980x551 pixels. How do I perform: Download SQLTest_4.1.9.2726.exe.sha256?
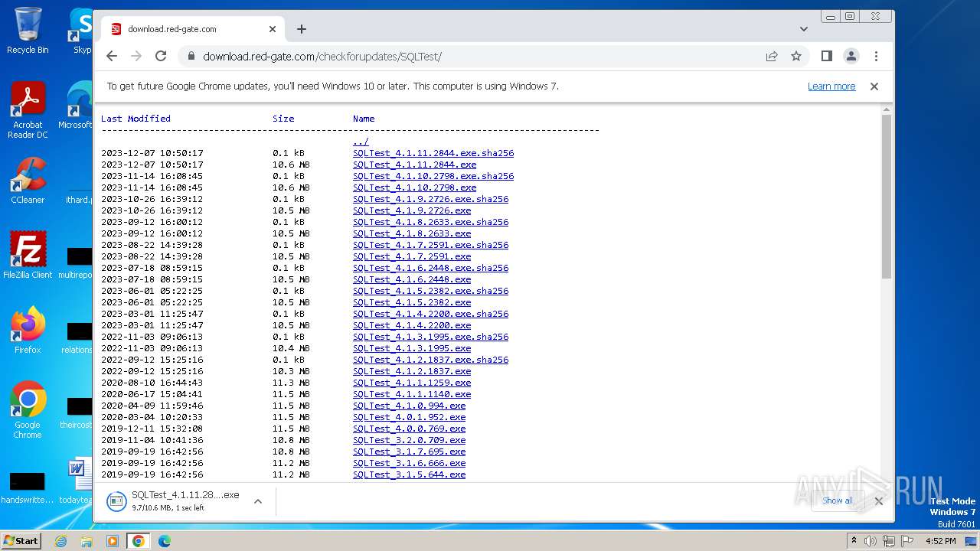pos(430,199)
